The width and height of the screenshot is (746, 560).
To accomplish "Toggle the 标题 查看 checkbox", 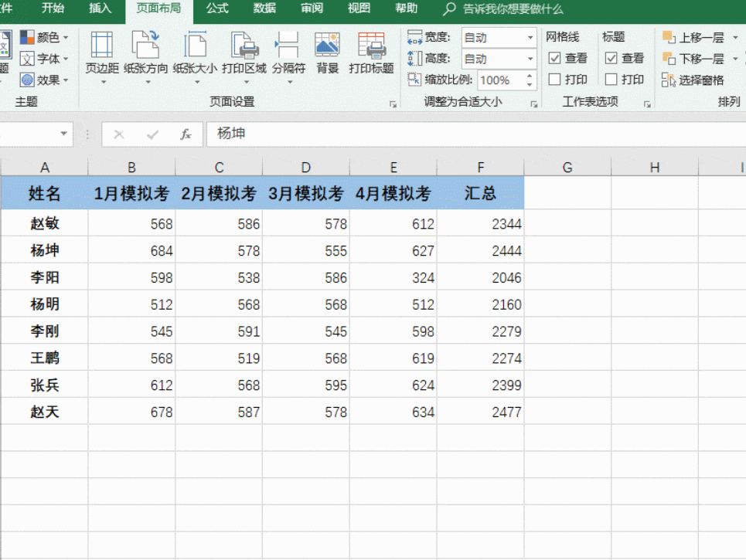I will [611, 58].
